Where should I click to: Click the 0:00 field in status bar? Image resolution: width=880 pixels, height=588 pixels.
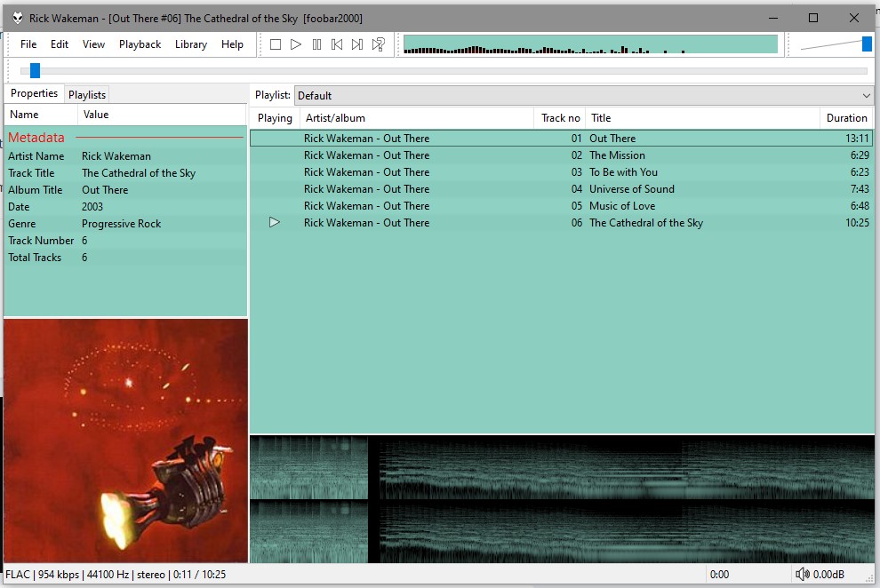719,575
